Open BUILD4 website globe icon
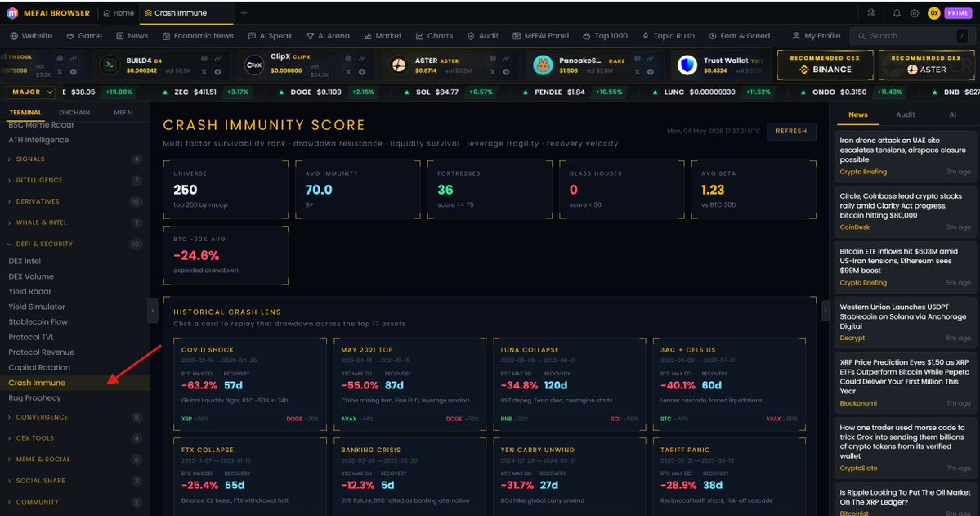 [x=204, y=59]
